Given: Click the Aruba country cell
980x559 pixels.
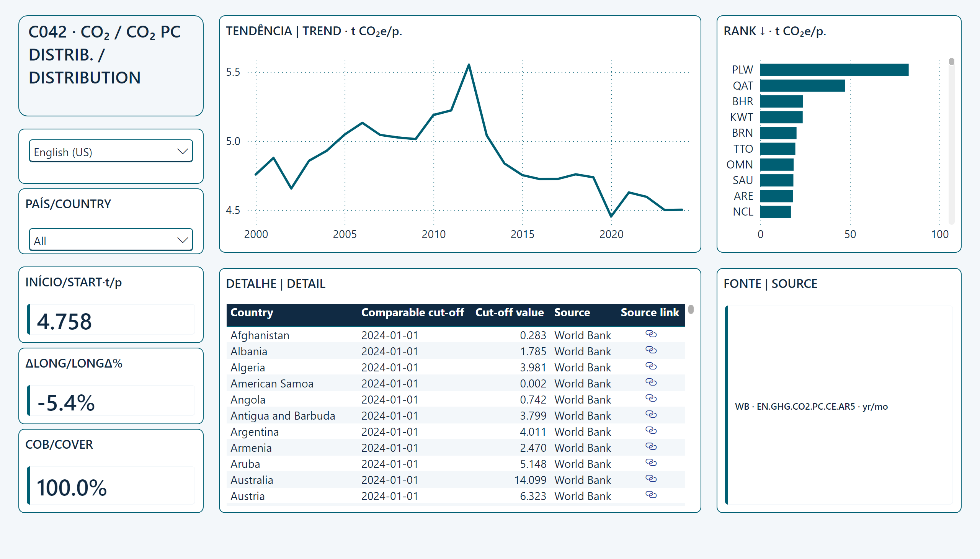Looking at the screenshot, I should [245, 464].
